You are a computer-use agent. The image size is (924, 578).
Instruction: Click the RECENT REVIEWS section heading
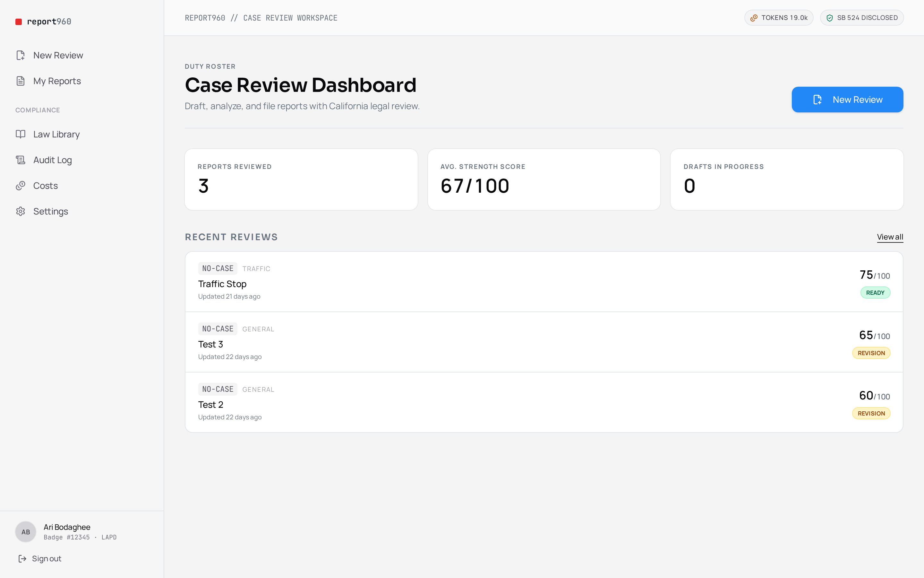[x=231, y=237]
